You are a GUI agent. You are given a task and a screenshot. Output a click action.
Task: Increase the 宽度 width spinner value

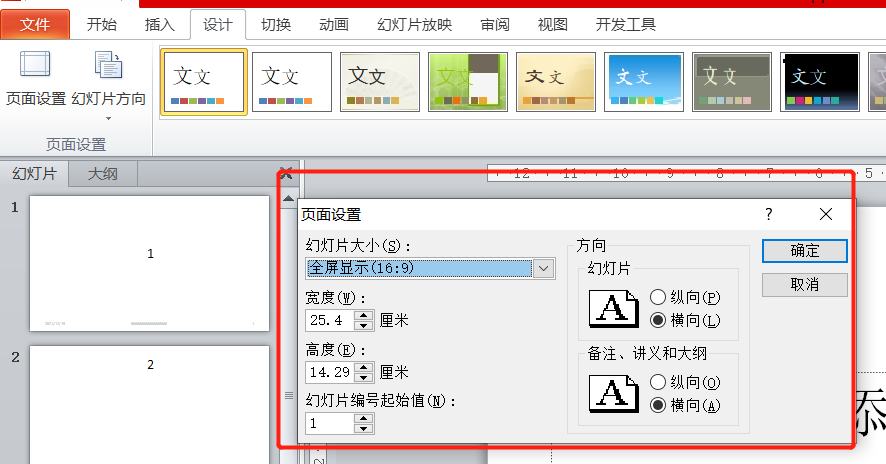click(x=364, y=315)
